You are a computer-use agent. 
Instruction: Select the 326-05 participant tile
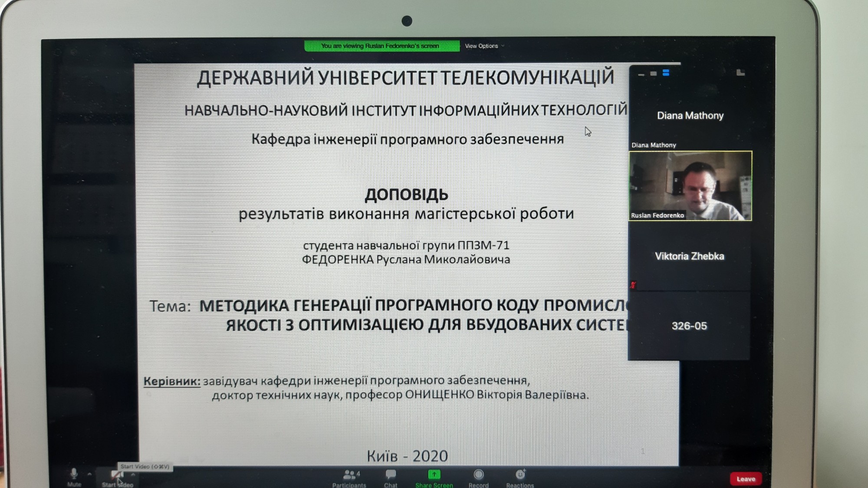click(x=689, y=326)
